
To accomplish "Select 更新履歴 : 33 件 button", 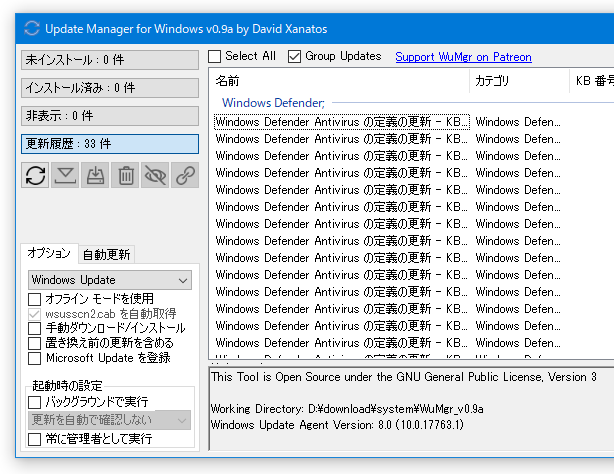I will (110, 144).
